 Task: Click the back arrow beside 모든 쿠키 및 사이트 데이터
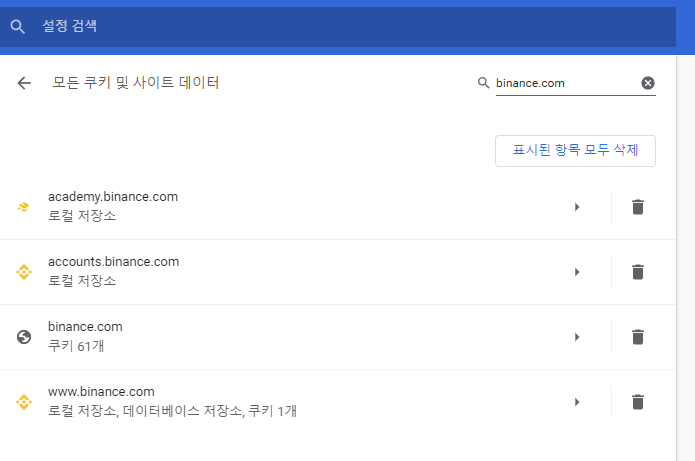tap(24, 83)
